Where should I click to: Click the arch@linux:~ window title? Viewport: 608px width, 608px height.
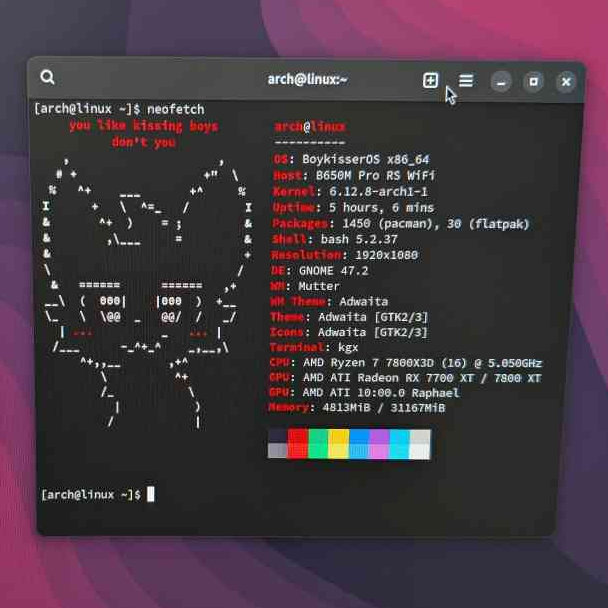pos(307,79)
